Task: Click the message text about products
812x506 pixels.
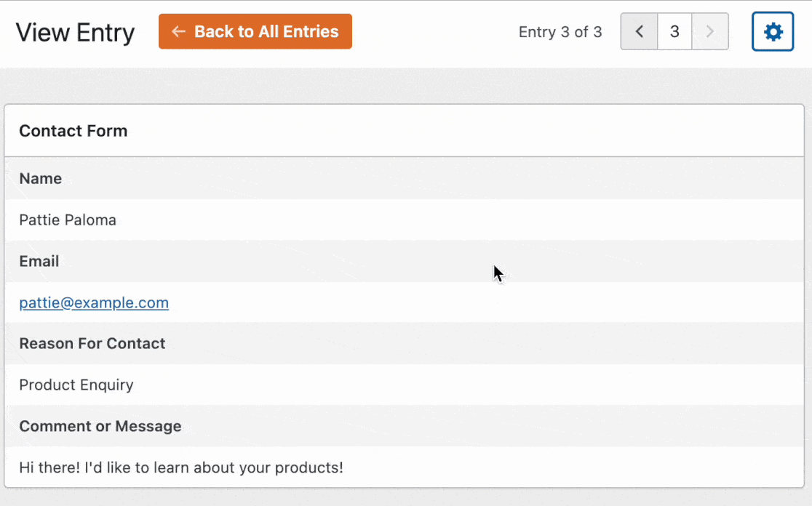Action: (181, 467)
